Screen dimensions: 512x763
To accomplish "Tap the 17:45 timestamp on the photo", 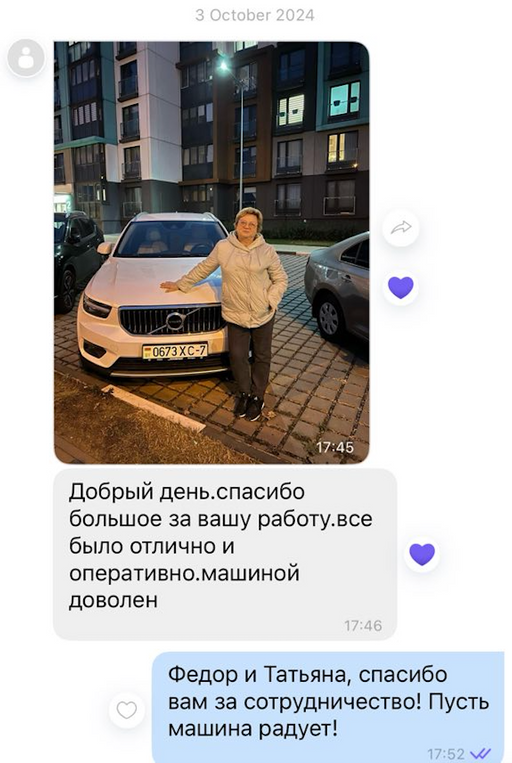I will click(x=335, y=447).
